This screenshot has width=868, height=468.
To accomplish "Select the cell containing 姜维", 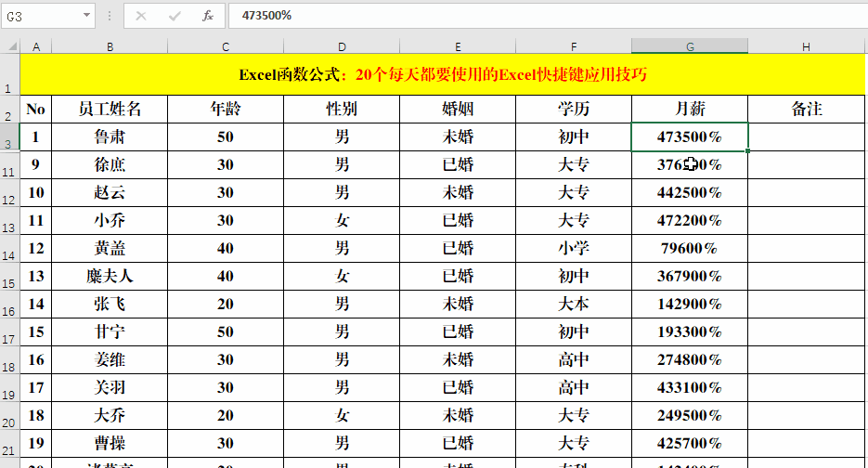I will [110, 359].
